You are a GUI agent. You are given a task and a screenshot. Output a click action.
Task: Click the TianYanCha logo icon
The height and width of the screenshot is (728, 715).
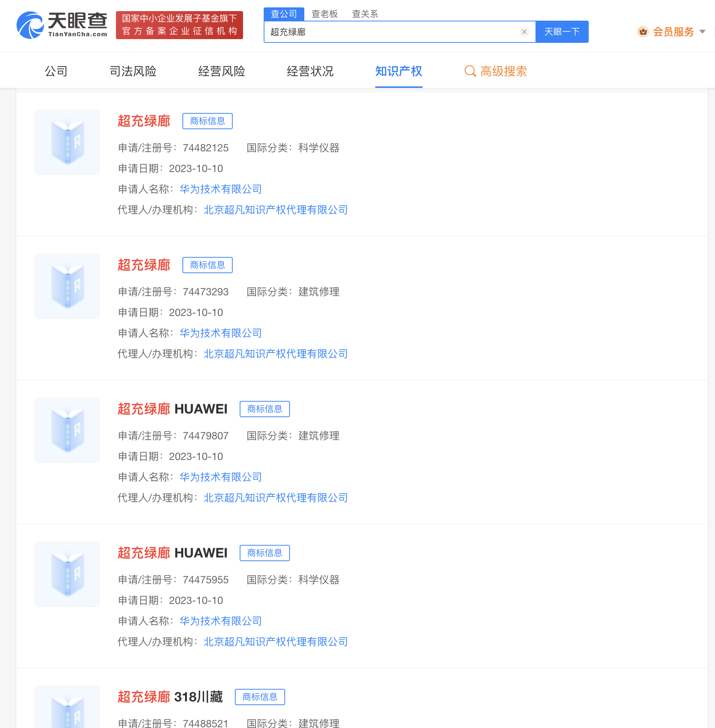(30, 25)
